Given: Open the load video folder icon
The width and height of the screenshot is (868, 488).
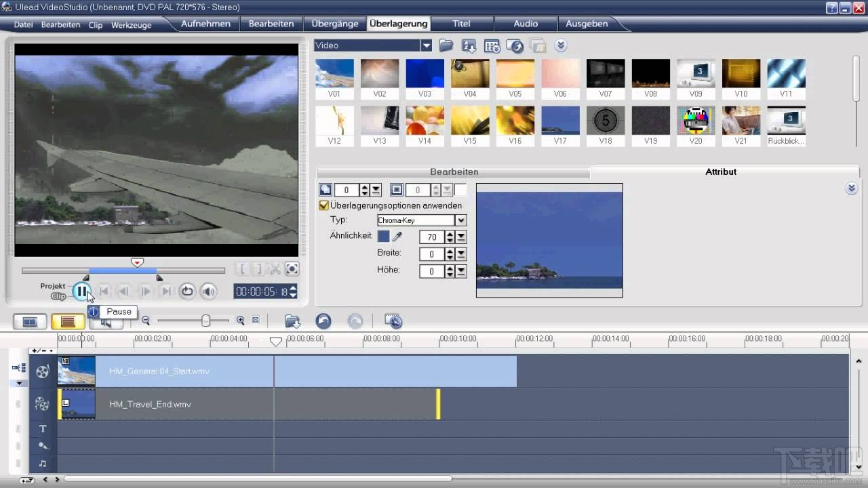Looking at the screenshot, I should (x=446, y=45).
